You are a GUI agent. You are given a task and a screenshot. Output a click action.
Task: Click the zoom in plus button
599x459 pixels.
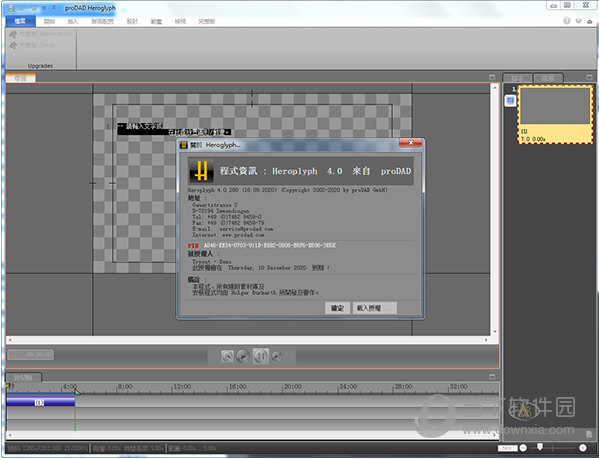pyautogui.click(x=583, y=448)
